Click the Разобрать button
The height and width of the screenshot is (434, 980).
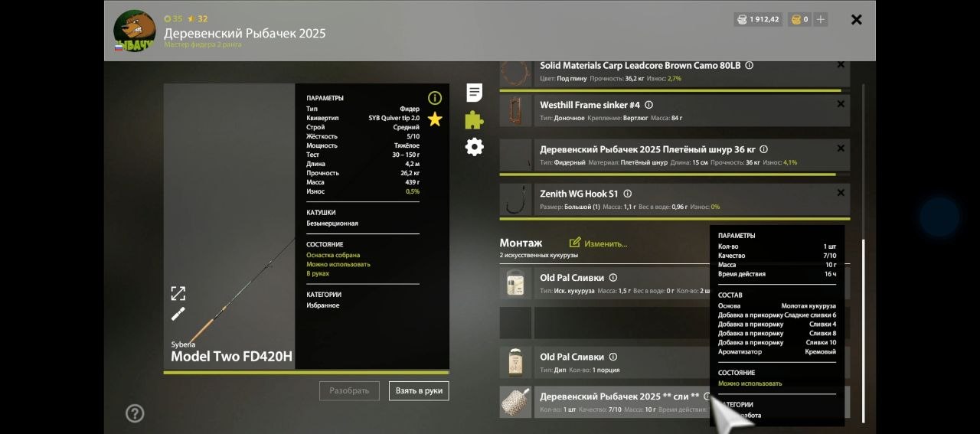[349, 390]
